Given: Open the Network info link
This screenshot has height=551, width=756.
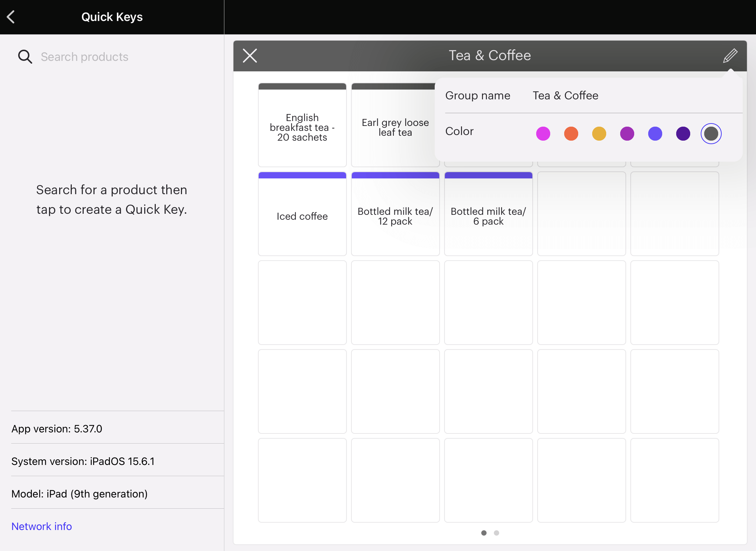Looking at the screenshot, I should [x=41, y=526].
